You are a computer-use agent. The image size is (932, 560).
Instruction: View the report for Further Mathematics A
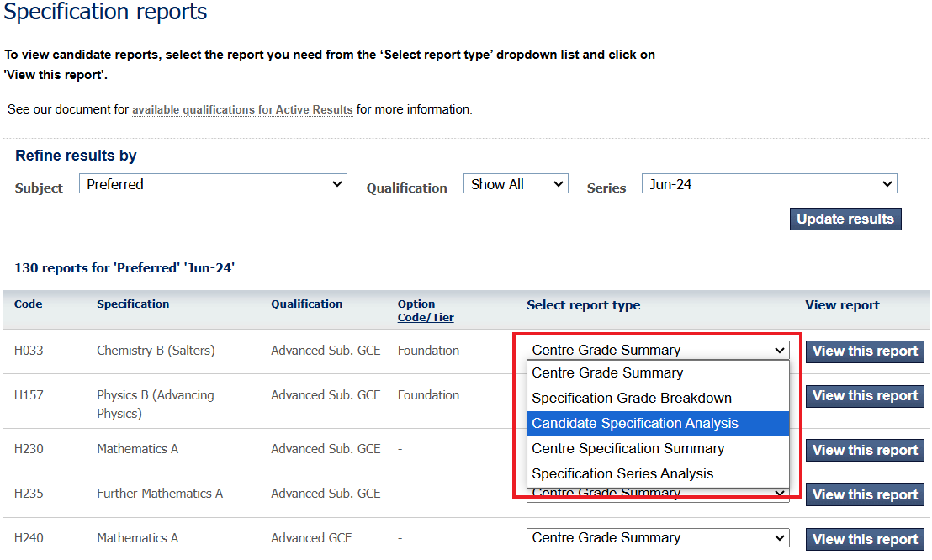click(x=864, y=494)
